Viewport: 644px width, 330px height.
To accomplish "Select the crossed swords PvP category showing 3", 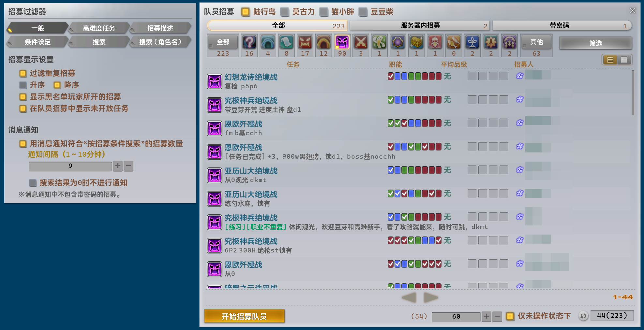I will coord(361,42).
